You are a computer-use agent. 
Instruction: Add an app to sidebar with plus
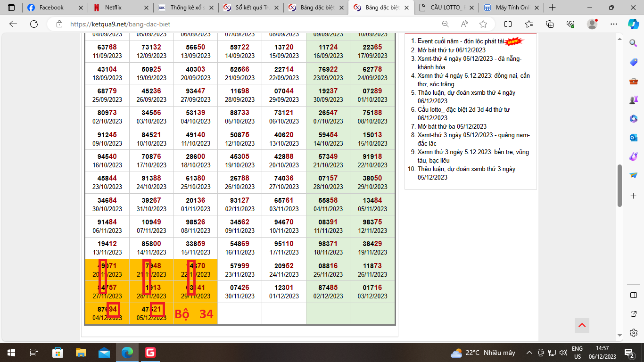[x=633, y=196]
